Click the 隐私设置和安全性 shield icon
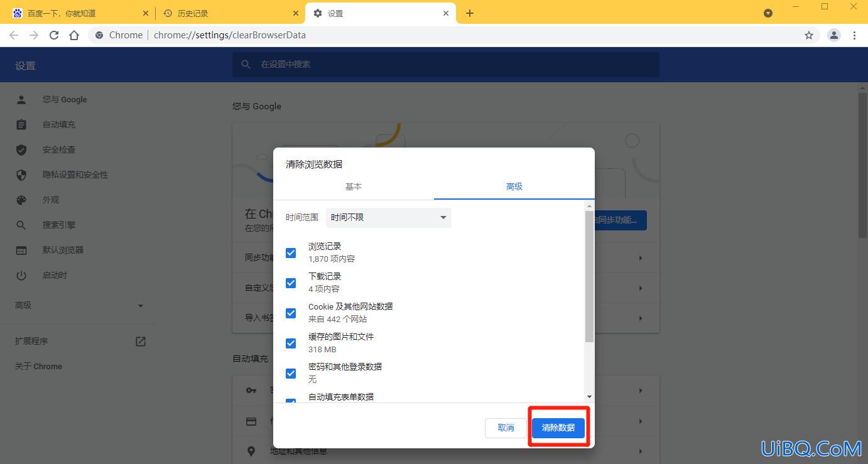868x464 pixels. point(21,175)
